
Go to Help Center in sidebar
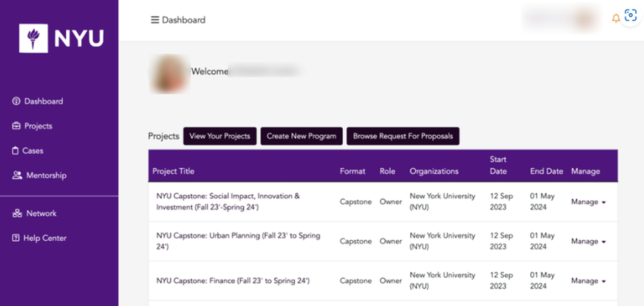pos(39,238)
